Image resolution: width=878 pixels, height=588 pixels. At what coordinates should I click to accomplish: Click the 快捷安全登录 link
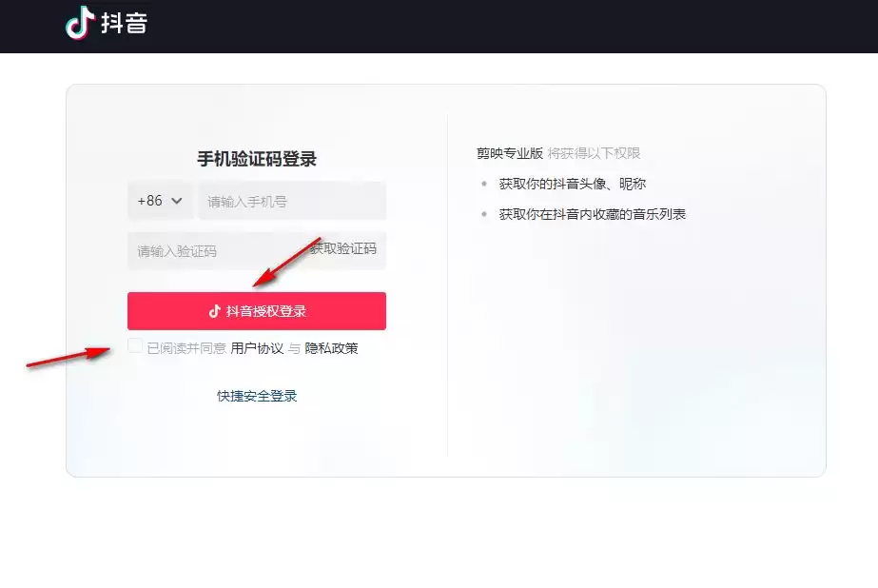[257, 396]
